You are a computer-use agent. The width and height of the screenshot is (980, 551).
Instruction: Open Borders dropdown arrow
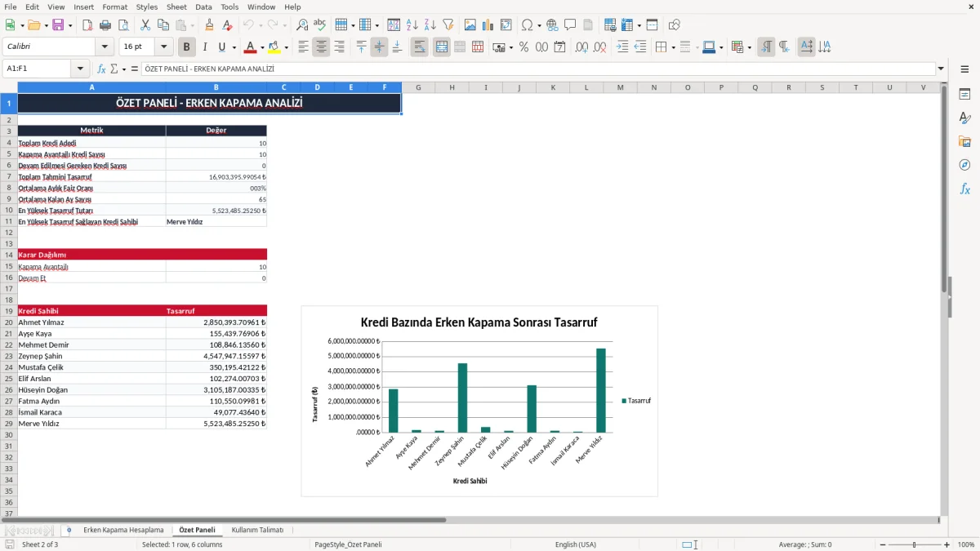pos(673,47)
